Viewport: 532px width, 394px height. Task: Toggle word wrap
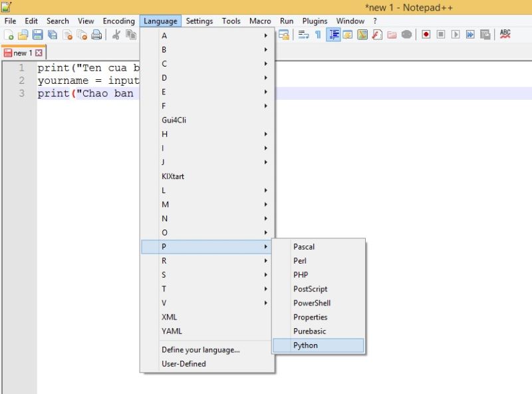coord(301,34)
